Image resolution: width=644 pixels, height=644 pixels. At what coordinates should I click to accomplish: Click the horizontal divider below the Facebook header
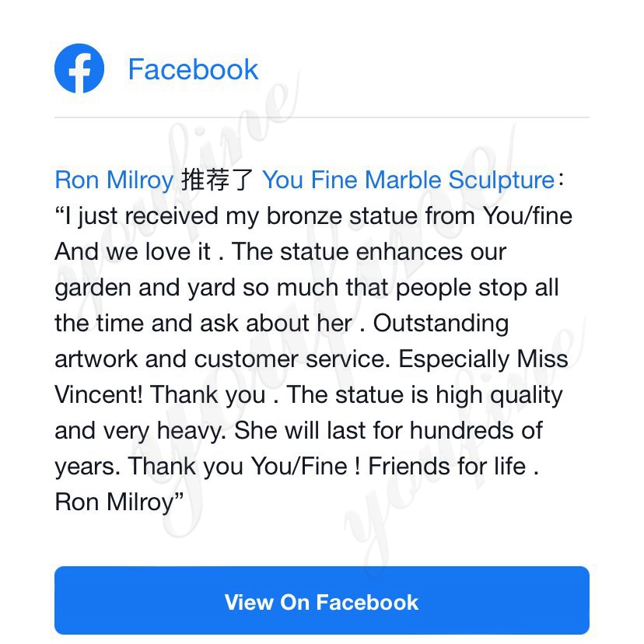click(x=322, y=117)
